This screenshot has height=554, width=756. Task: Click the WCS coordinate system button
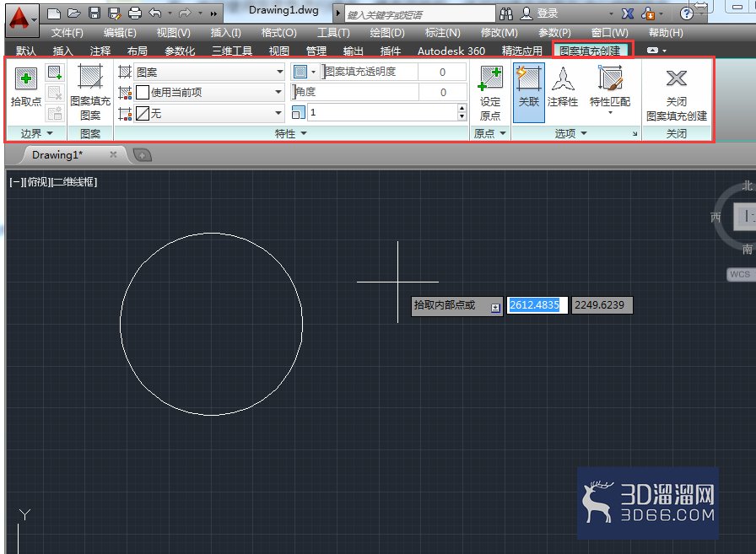[740, 274]
